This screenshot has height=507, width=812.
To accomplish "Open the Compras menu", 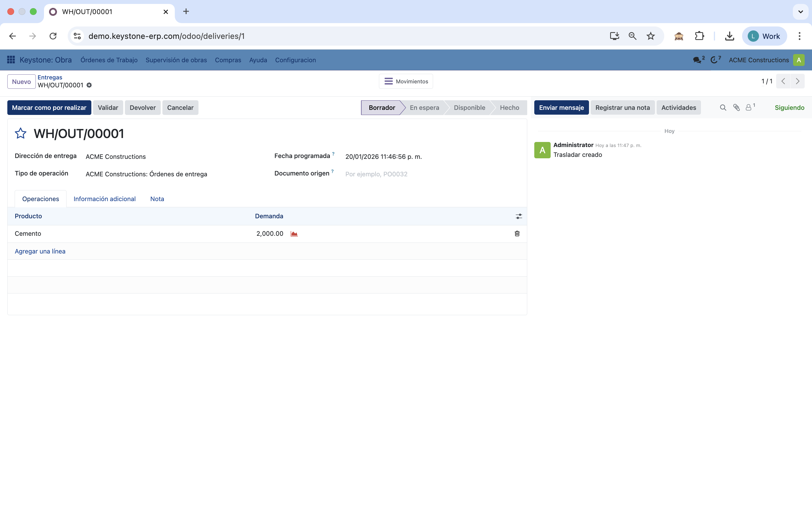I will [228, 60].
